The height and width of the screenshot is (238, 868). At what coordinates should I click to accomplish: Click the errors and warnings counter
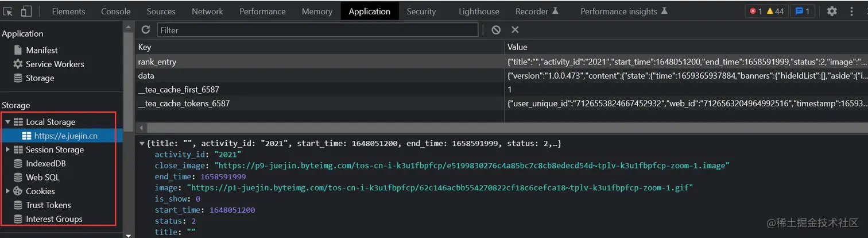pyautogui.click(x=766, y=11)
